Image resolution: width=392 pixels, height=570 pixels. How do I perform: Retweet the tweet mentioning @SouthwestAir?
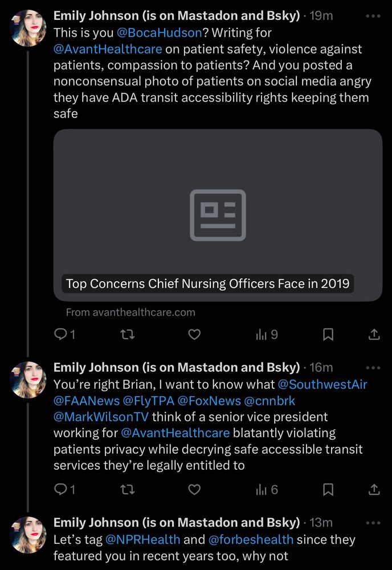click(x=128, y=490)
